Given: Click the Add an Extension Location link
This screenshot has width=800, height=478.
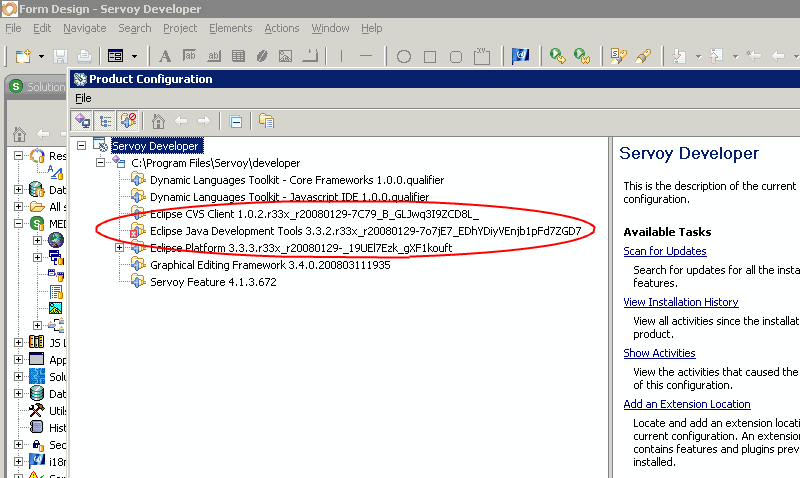Looking at the screenshot, I should (x=687, y=404).
